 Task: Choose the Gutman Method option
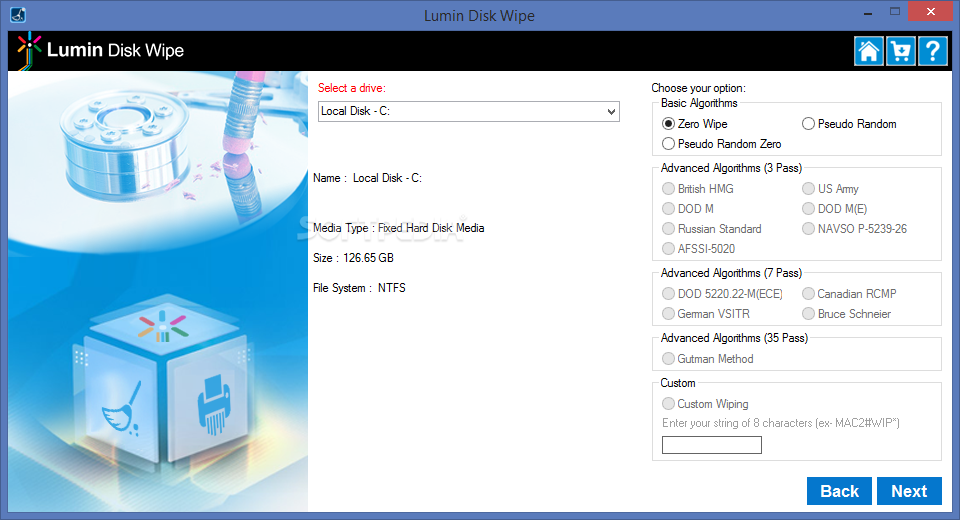point(708,359)
